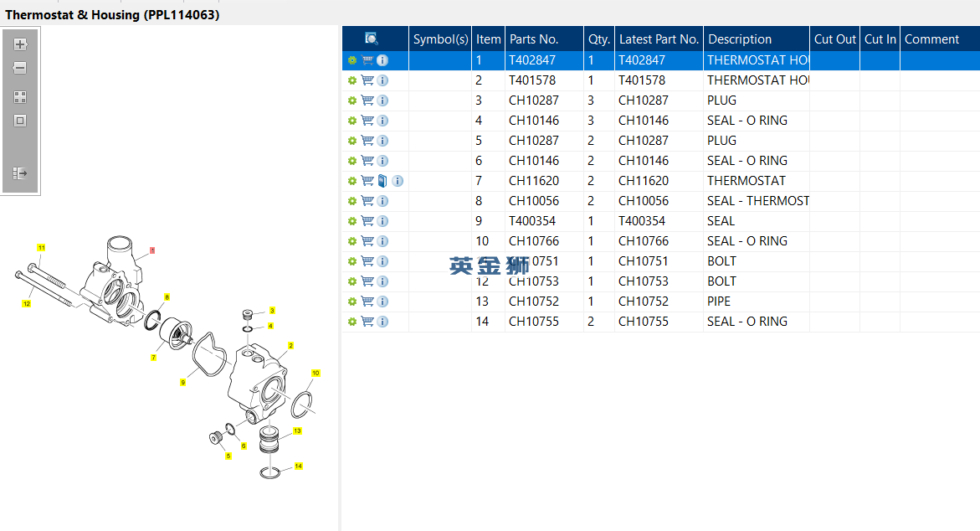Click gear icon for item 6 CH10146
This screenshot has width=980, height=531.
(x=352, y=161)
